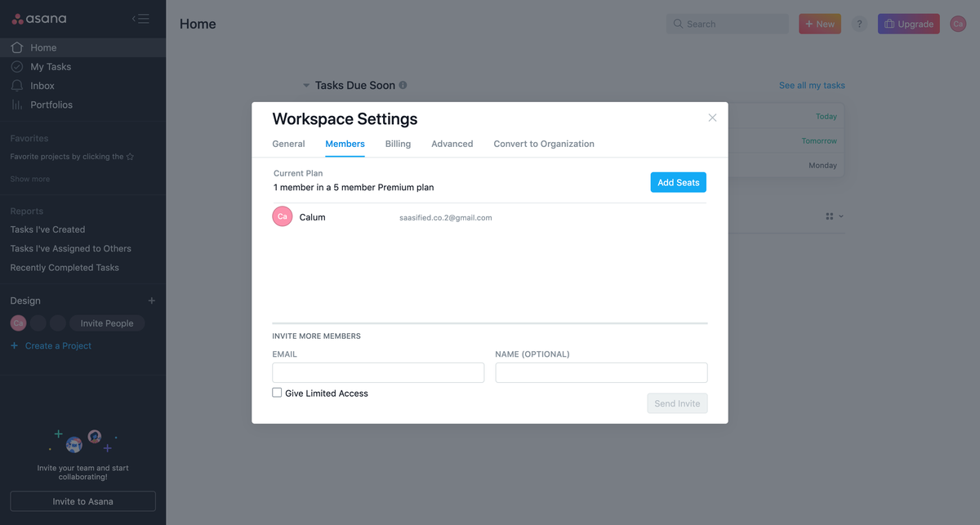Viewport: 980px width, 525px height.
Task: Click Create a Project link
Action: (58, 346)
